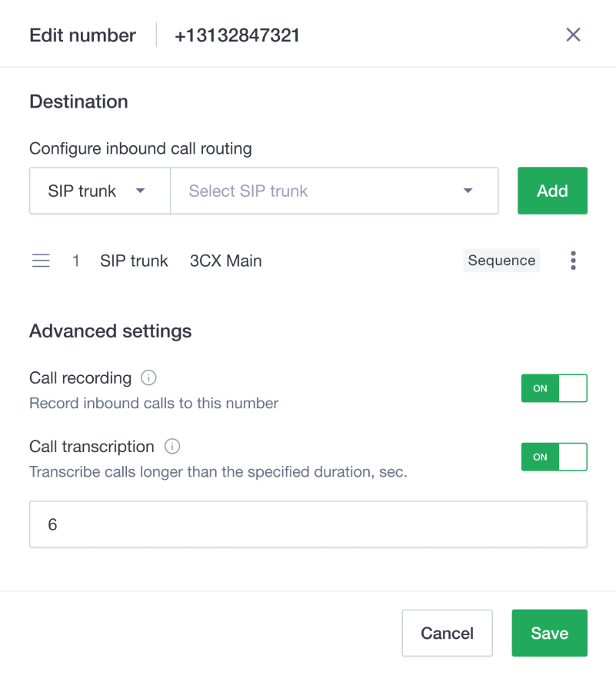Grab the drag handle of routing row 1

(x=41, y=261)
